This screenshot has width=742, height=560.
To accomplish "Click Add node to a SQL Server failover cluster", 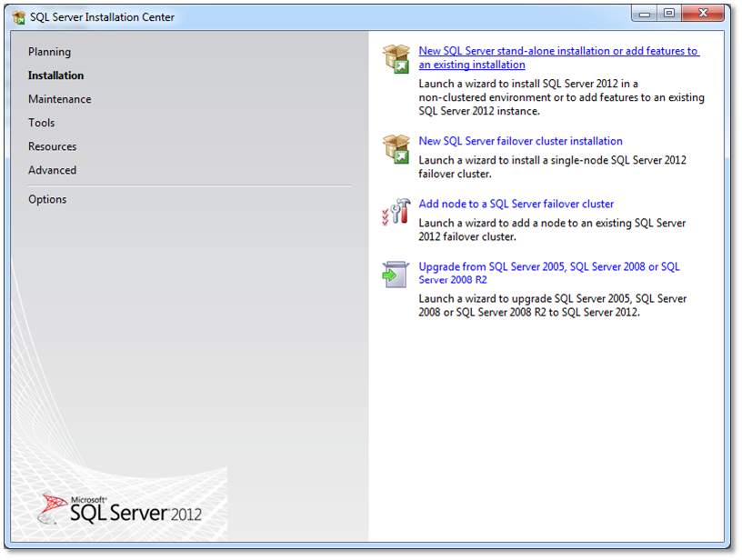I will pos(516,204).
